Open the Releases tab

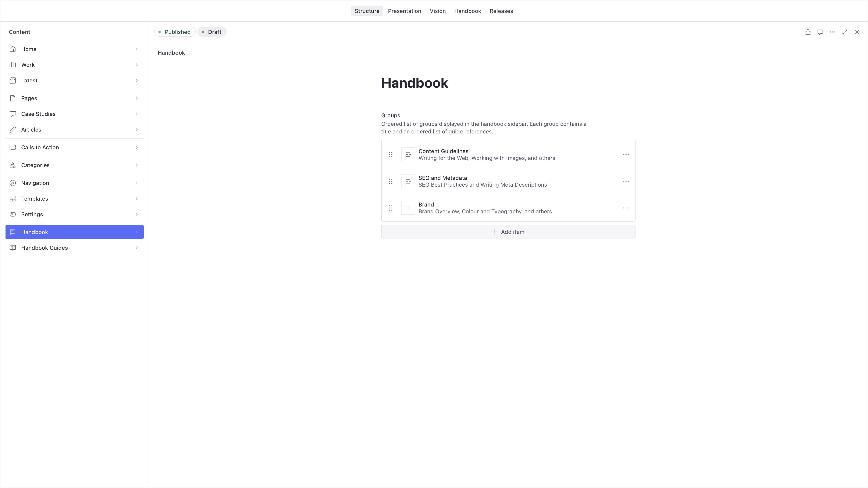[x=501, y=11]
